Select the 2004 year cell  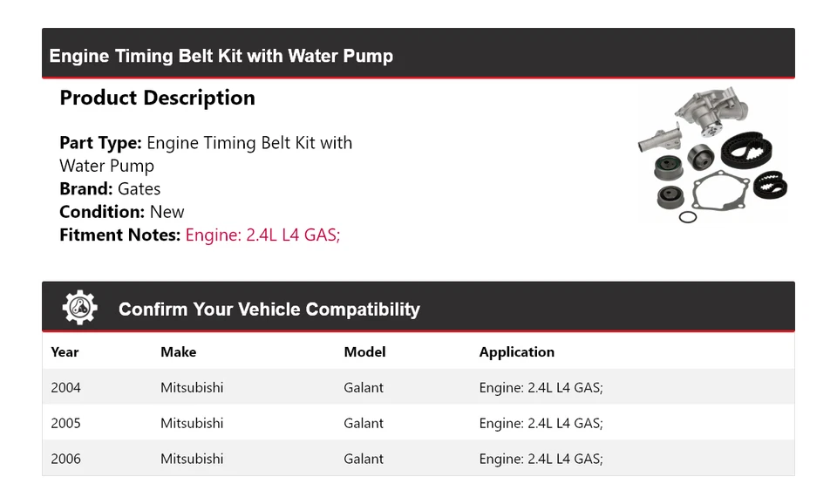coord(65,388)
